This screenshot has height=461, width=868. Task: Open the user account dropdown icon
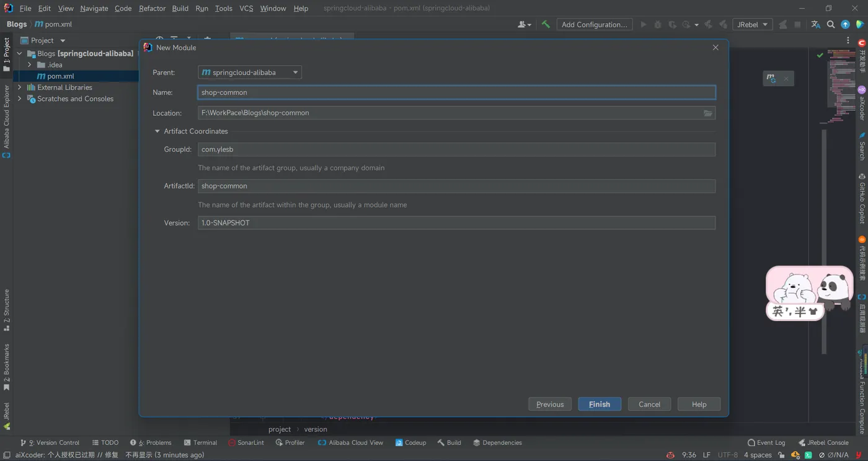pos(525,24)
